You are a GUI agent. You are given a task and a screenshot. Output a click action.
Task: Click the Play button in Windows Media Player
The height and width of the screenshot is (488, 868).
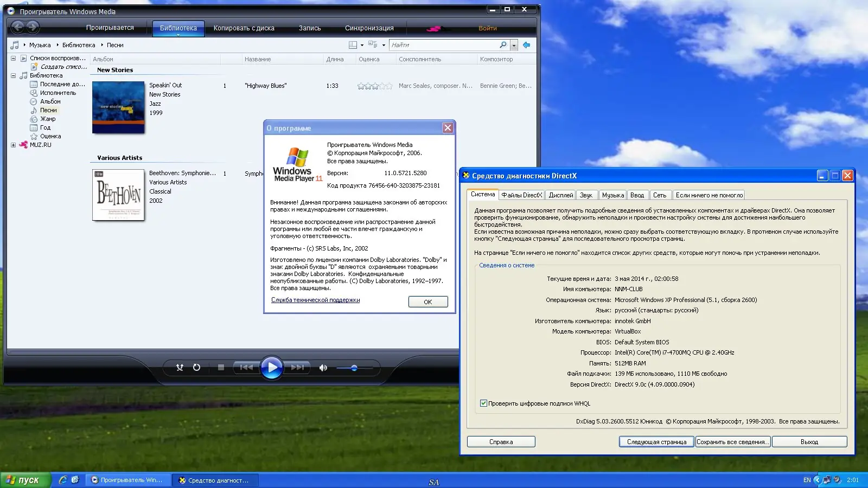[272, 368]
